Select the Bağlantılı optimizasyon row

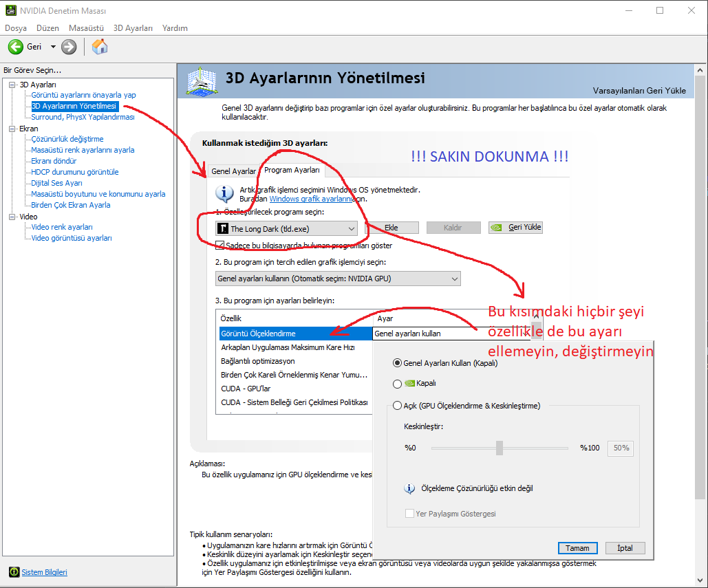(x=258, y=362)
